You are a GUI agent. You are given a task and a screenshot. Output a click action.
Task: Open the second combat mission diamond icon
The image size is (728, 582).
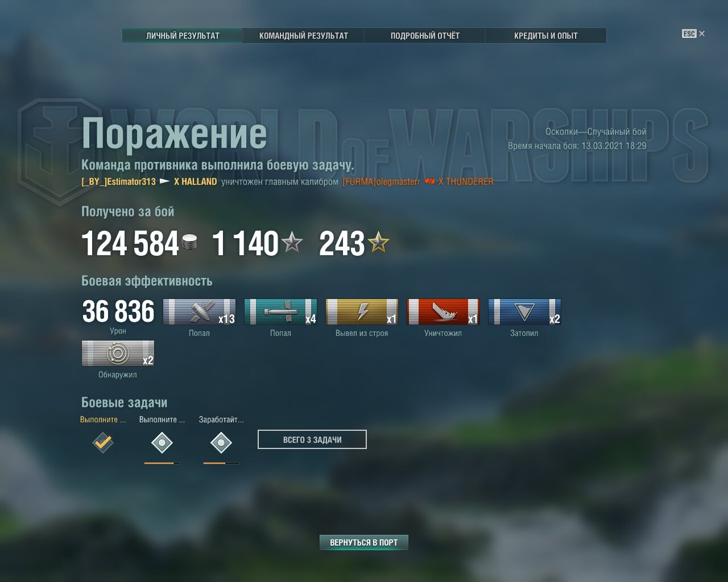(x=162, y=442)
